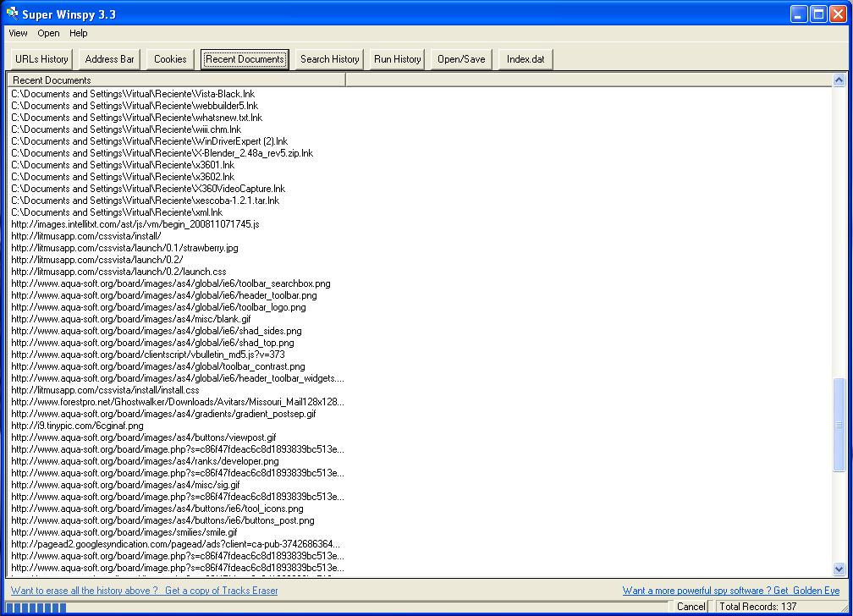This screenshot has height=616, width=853.
Task: Open the Run History tab
Action: click(397, 58)
